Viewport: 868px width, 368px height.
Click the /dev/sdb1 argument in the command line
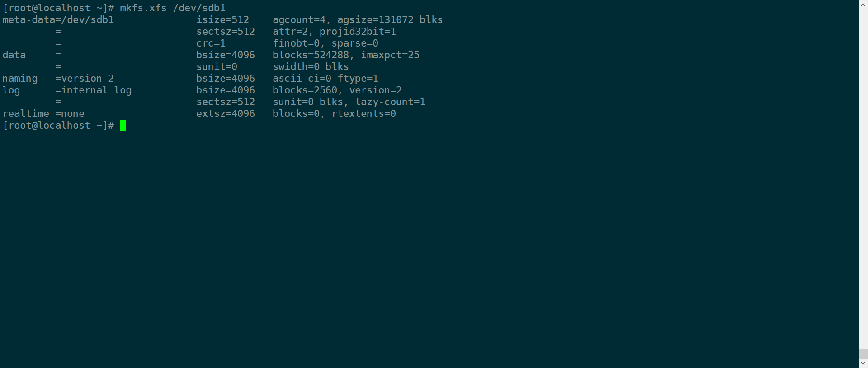point(199,8)
